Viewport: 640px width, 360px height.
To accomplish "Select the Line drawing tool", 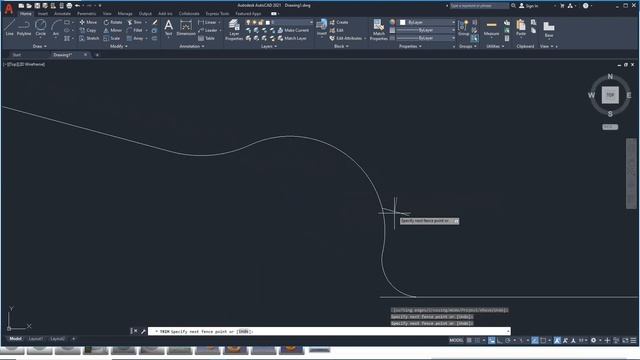I will tap(9, 28).
